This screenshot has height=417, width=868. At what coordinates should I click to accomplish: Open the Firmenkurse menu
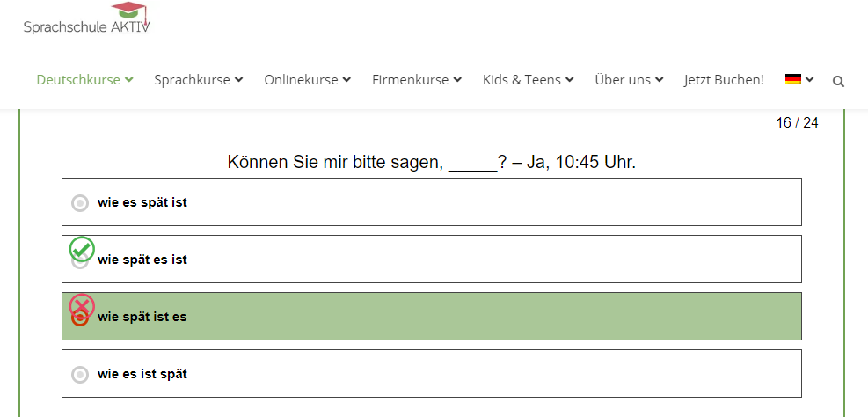tap(416, 80)
